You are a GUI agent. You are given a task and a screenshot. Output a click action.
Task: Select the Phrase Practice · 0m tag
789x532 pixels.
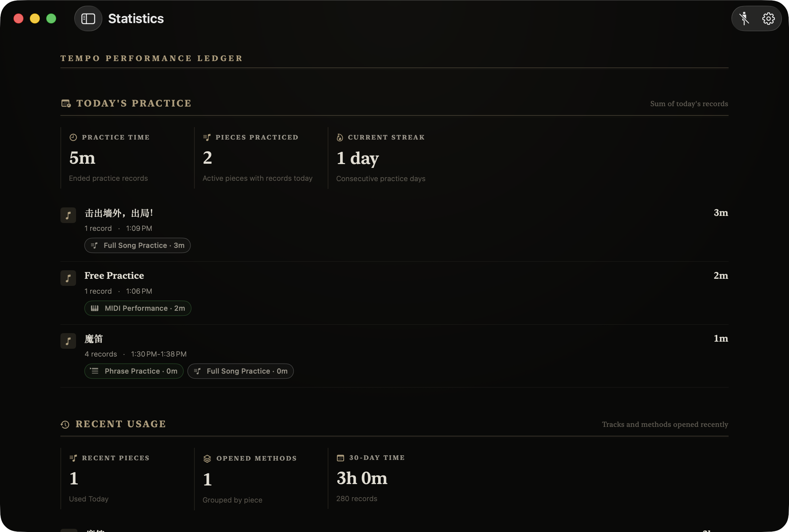pyautogui.click(x=134, y=371)
